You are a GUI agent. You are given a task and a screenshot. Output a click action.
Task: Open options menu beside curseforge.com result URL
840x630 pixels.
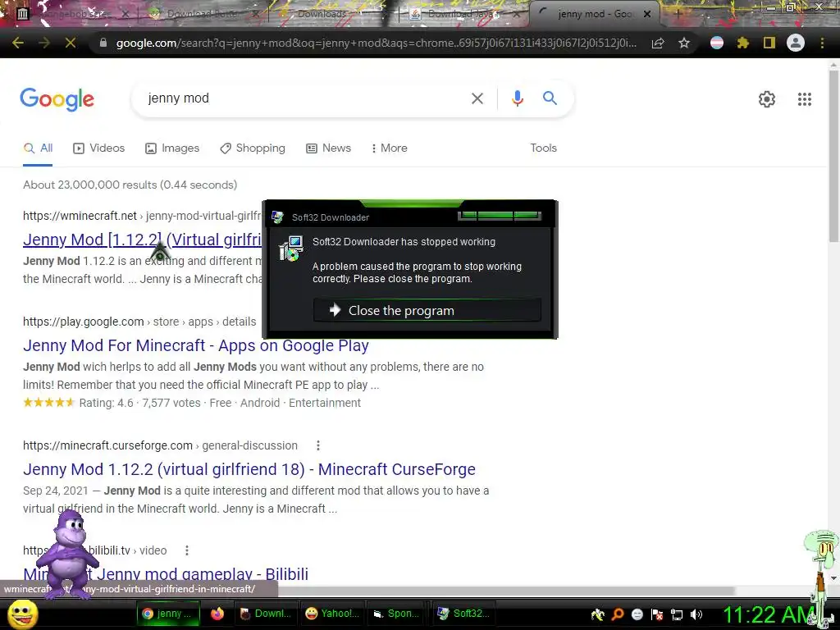317,445
